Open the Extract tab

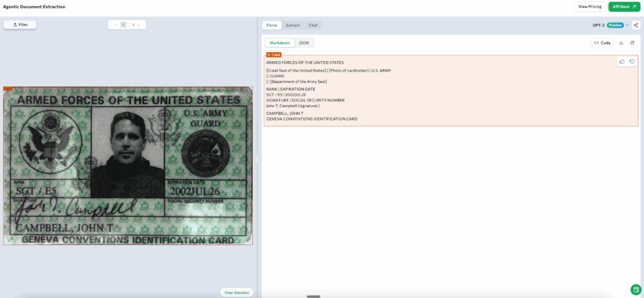[x=292, y=25]
